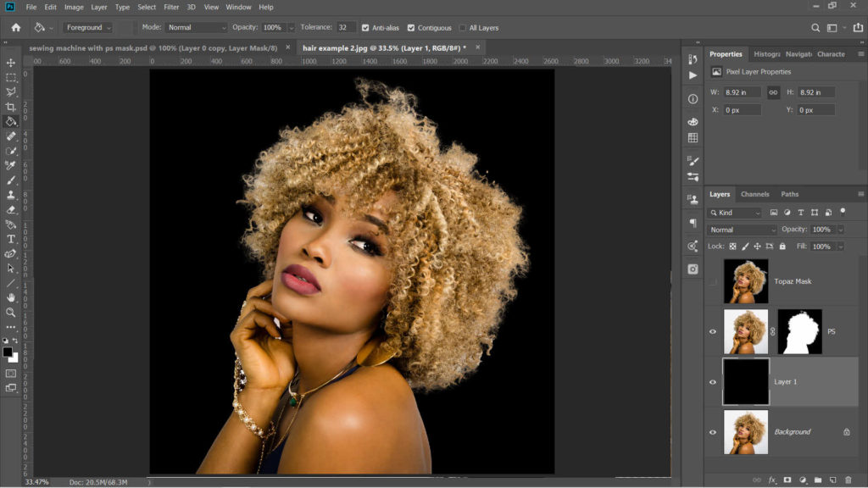Select the Path Selection arrow tool
The image size is (868, 488).
click(x=10, y=269)
